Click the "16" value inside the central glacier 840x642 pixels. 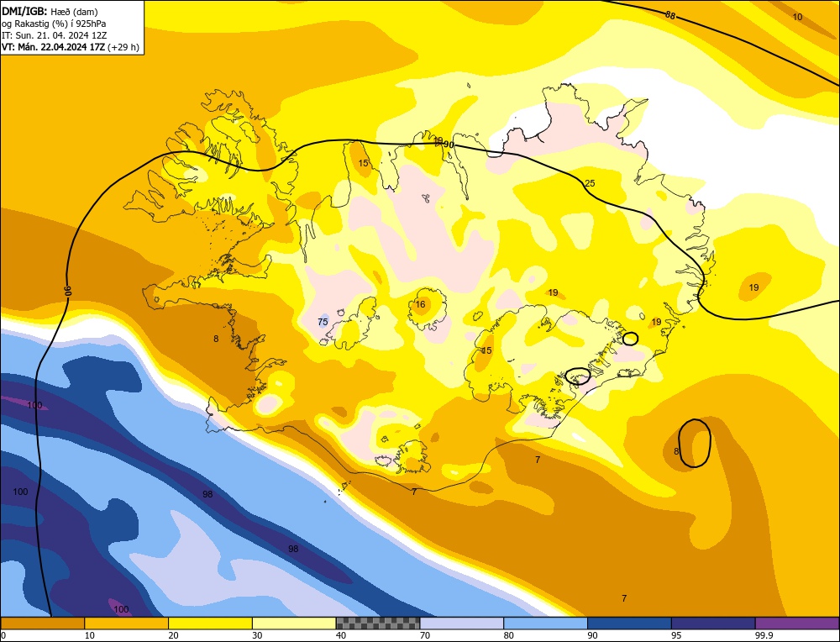pos(421,304)
